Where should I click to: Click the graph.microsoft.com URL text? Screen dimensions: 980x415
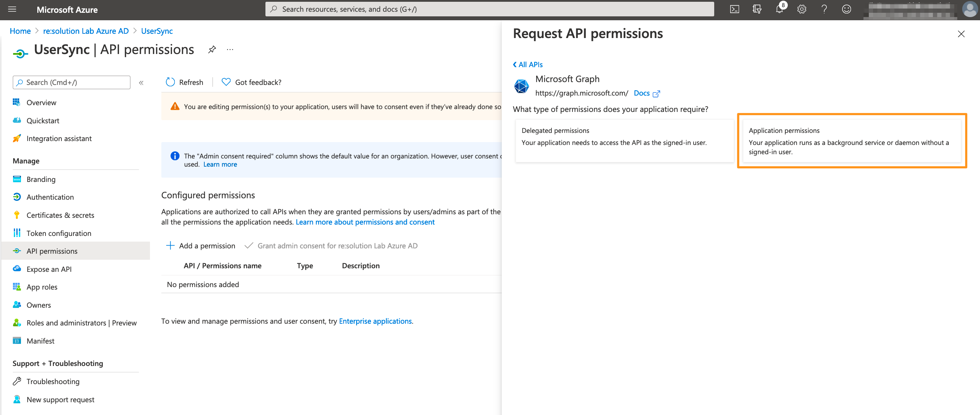(x=581, y=93)
